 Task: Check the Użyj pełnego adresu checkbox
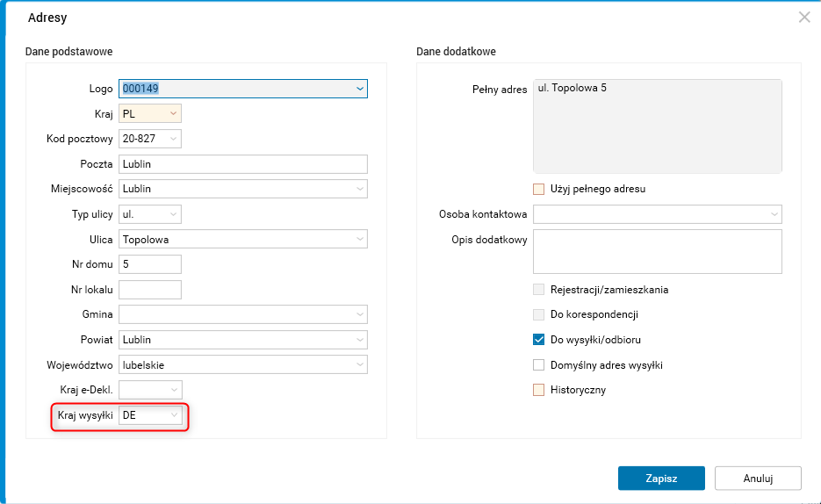tap(539, 189)
